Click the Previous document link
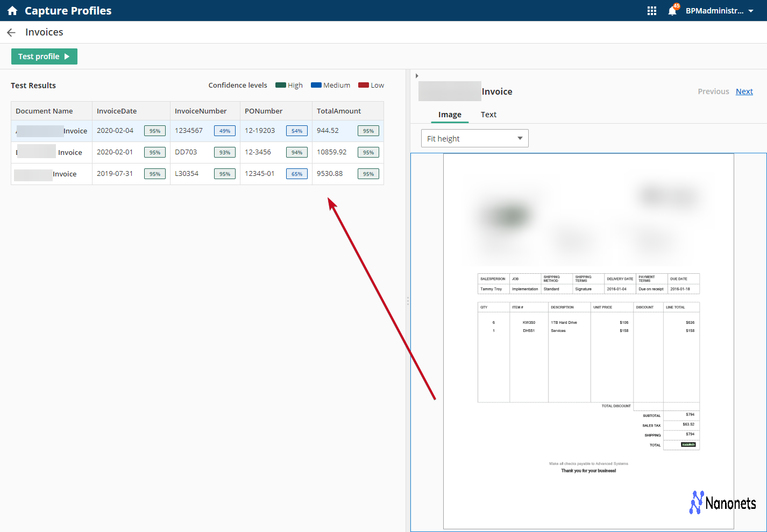Viewport: 767px width, 532px height. 713,91
